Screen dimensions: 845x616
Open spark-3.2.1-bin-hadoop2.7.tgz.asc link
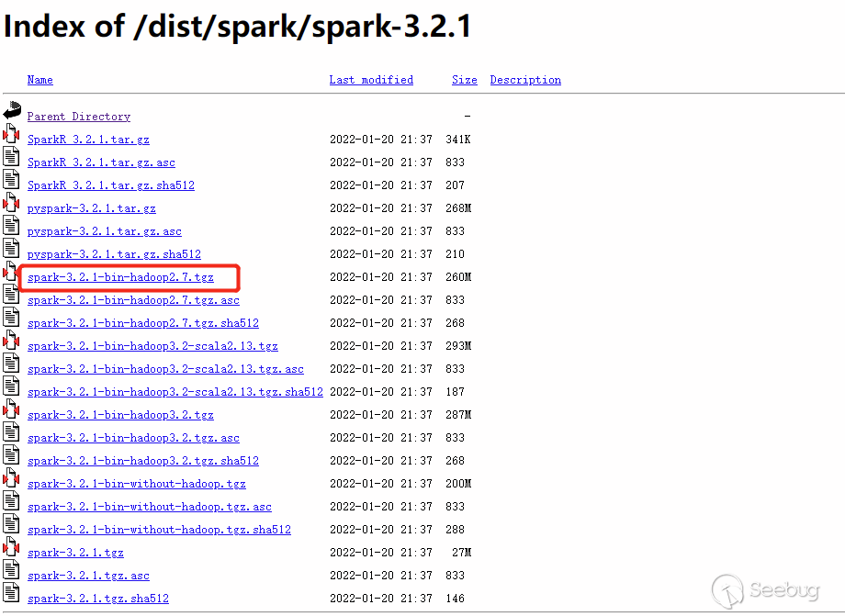(x=134, y=300)
